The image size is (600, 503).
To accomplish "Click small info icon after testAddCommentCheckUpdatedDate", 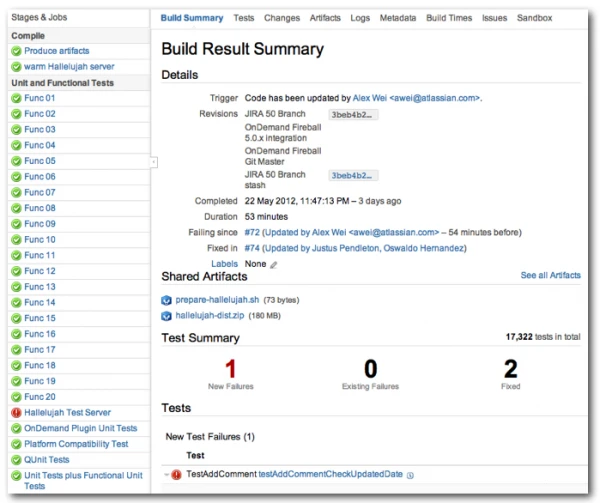I will point(410,475).
